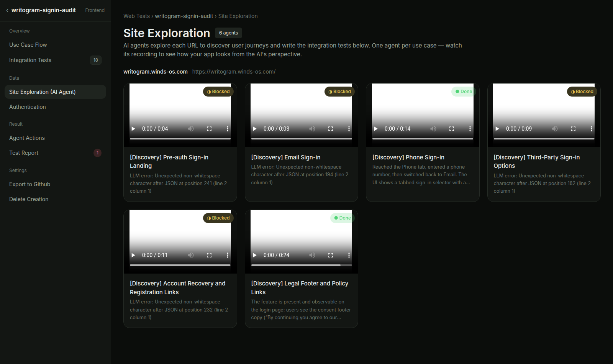Click the 0:00 / 0:14 time display
613x364 pixels.
[x=397, y=129]
